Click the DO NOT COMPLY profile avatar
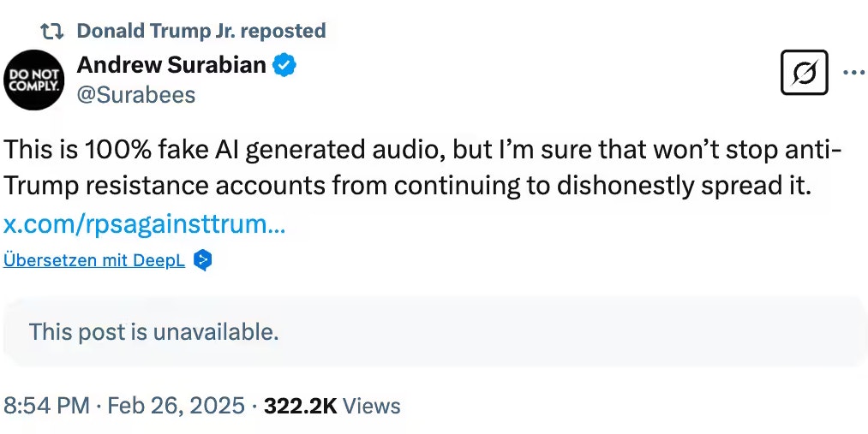868x434 pixels. coord(35,80)
